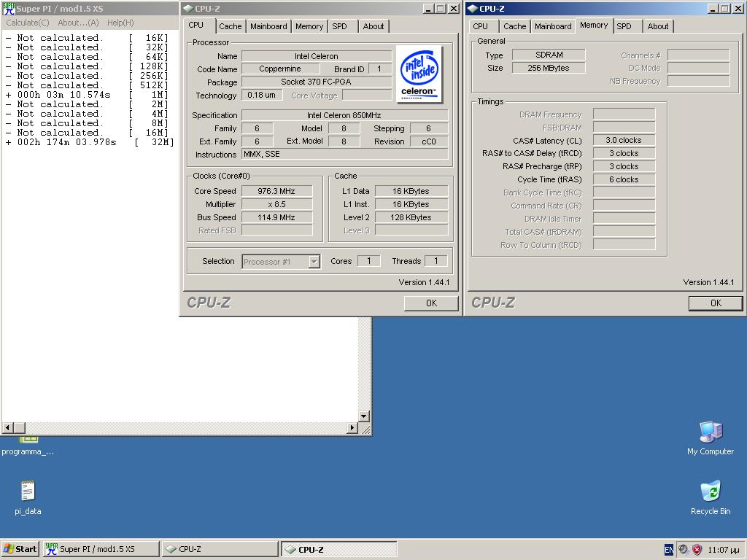Screen dimensions: 747x560
Task: Click the EN language indicator in tray
Action: [x=668, y=550]
